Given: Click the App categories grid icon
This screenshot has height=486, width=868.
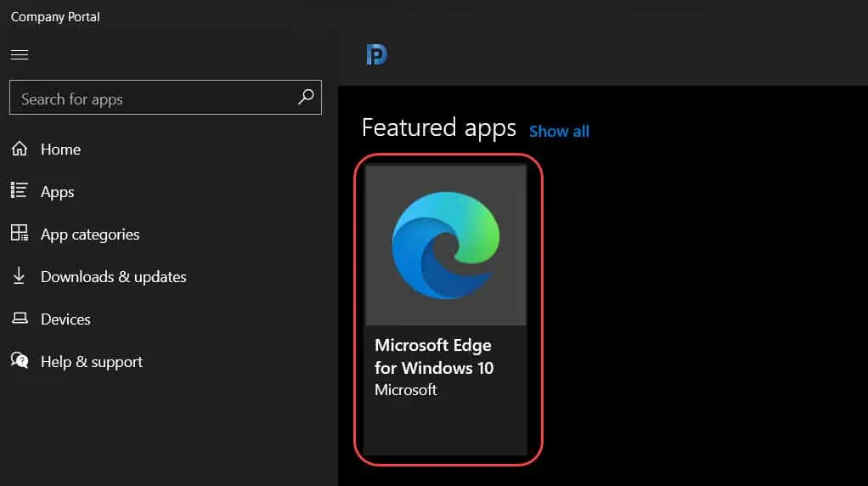Looking at the screenshot, I should coord(20,233).
